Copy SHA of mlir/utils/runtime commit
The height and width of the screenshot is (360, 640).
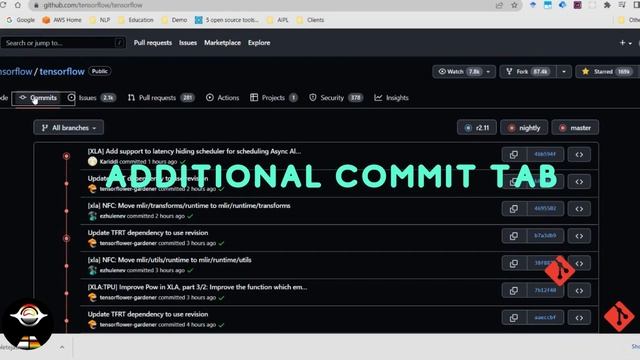tap(514, 263)
